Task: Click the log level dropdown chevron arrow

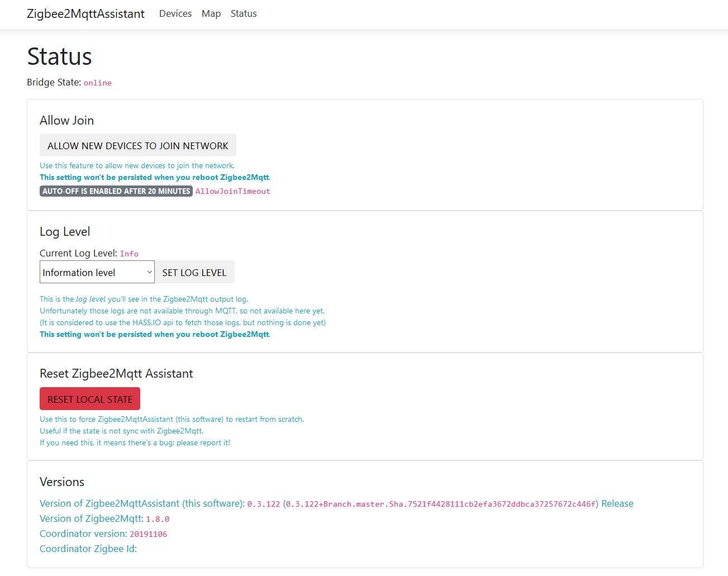Action: click(149, 272)
